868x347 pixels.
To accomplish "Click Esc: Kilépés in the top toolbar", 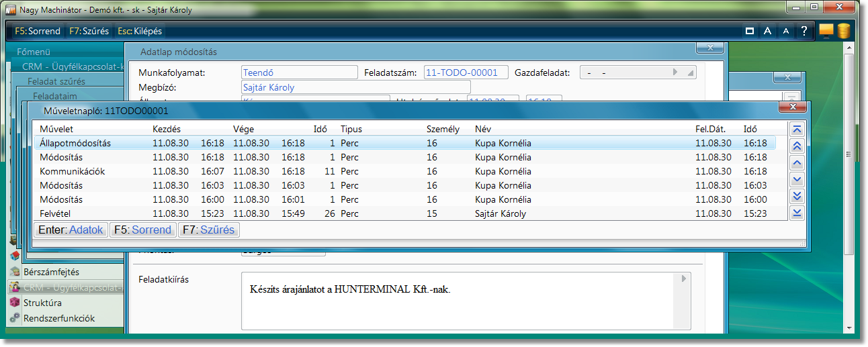I will [x=139, y=31].
